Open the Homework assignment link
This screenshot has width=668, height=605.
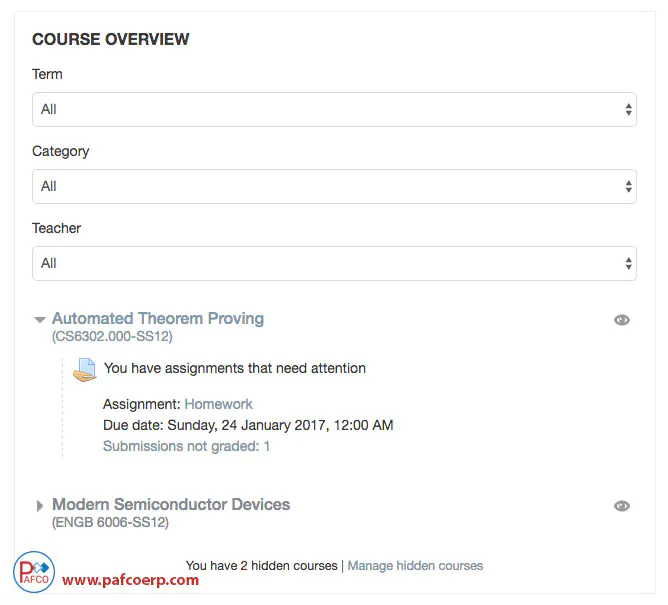pyautogui.click(x=218, y=404)
